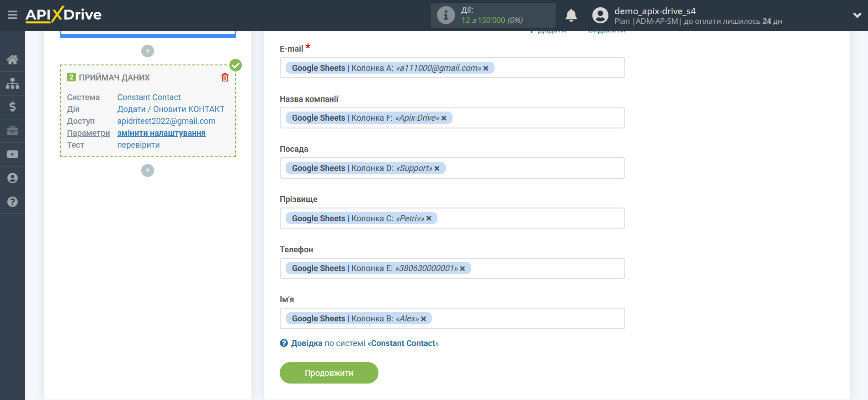The width and height of the screenshot is (868, 400).
Task: Open help question icon in sidebar
Action: click(12, 202)
